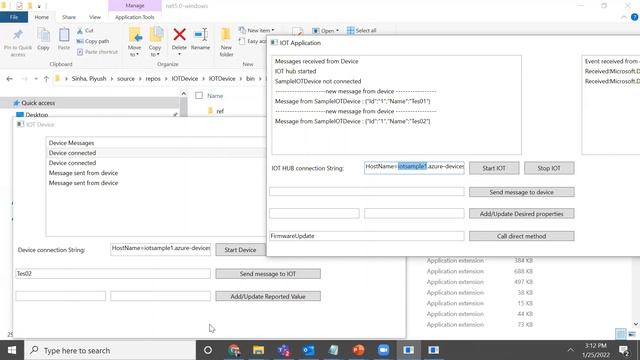Open the recent locations dropdown arrow
The height and width of the screenshot is (360, 640).
point(36,79)
